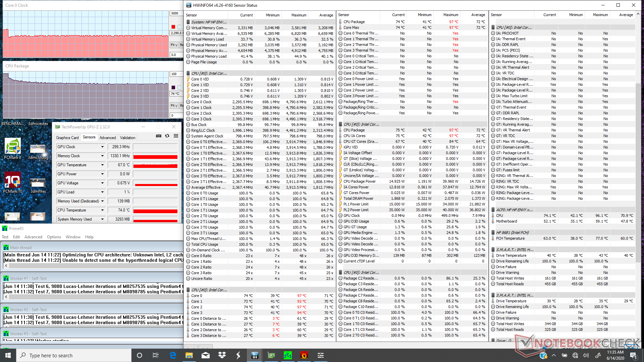
Task: Click the volume icon in the system tray
Action: tap(586, 355)
